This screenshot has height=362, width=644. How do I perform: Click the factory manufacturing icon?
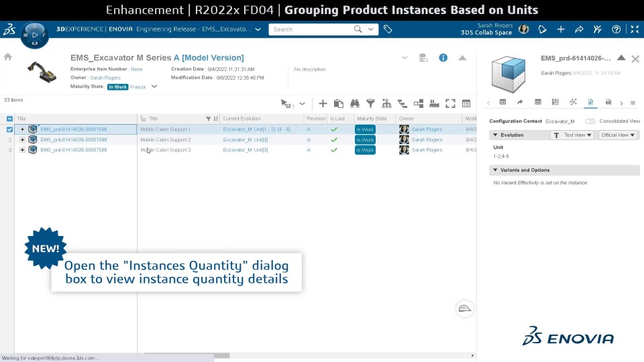[434, 104]
